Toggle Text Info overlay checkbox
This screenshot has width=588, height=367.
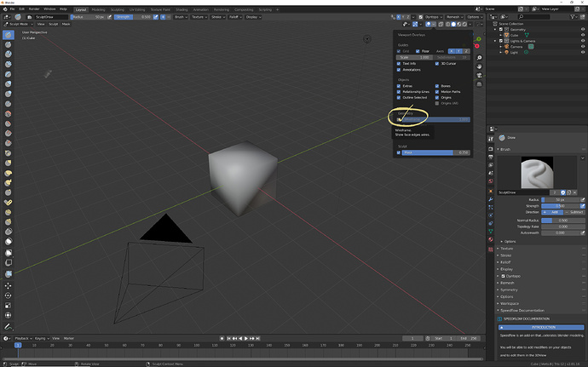point(399,64)
